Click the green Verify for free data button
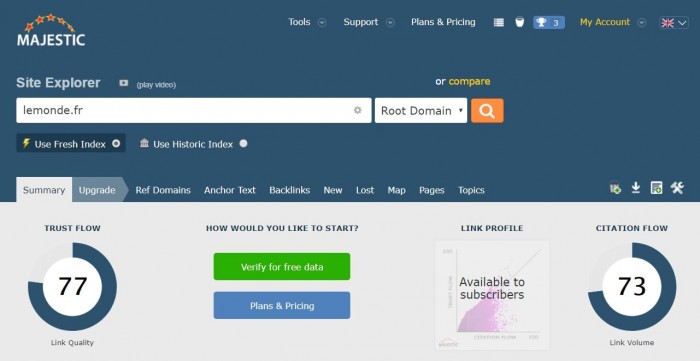This screenshot has height=361, width=700. tap(282, 267)
